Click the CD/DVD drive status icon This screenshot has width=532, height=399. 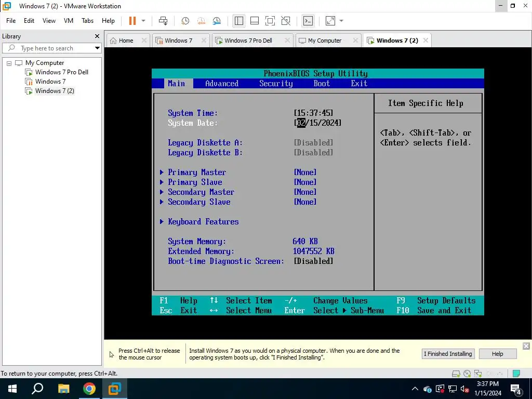[467, 374]
